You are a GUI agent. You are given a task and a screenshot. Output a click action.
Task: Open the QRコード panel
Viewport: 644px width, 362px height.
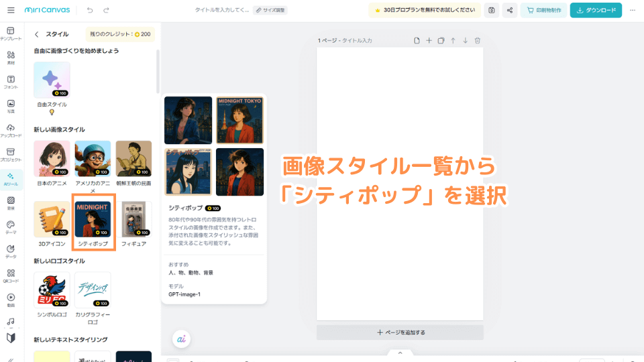11,276
